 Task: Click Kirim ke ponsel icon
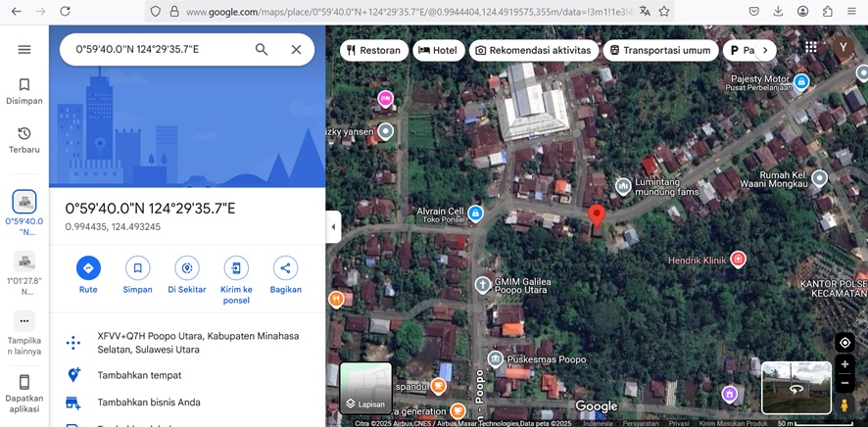(236, 267)
